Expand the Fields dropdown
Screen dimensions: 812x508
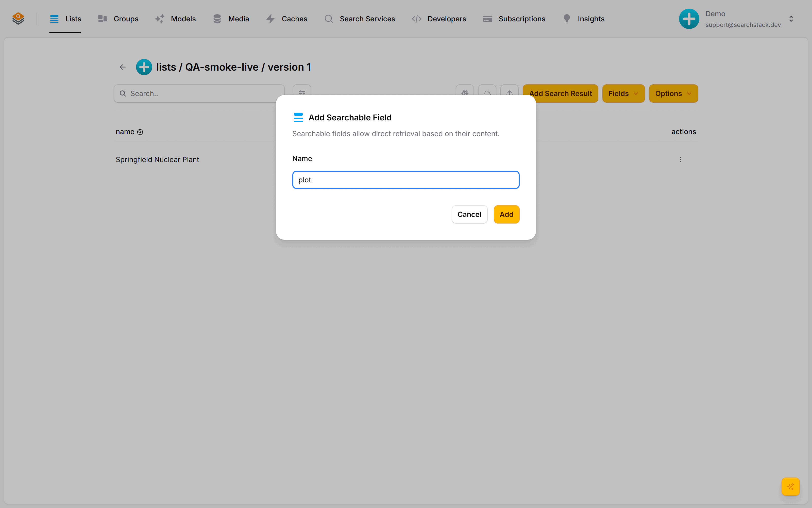coord(623,93)
